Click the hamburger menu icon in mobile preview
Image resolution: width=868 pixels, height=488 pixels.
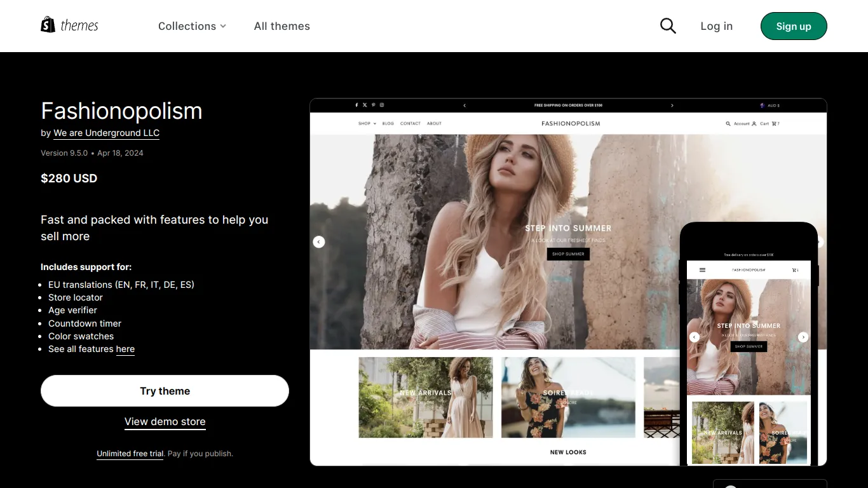702,270
